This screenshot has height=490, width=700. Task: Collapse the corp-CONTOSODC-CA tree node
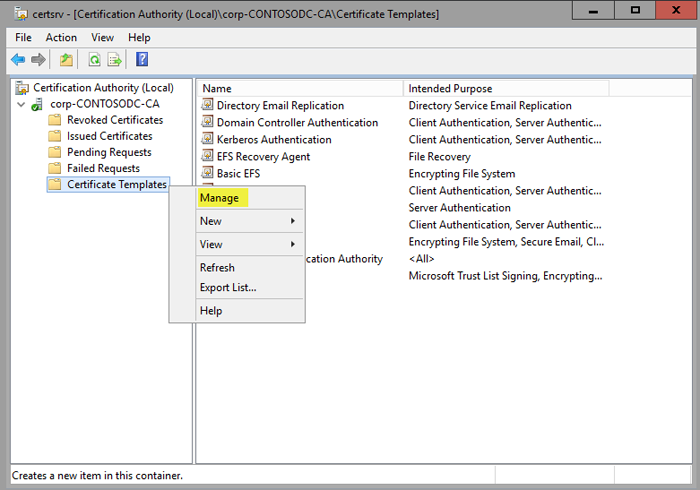[21, 104]
